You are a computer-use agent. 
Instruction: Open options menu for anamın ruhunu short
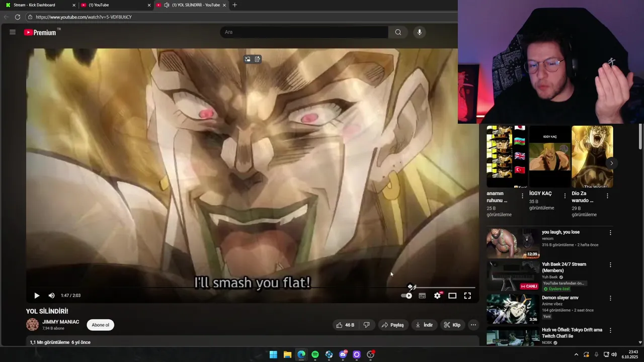point(522,196)
